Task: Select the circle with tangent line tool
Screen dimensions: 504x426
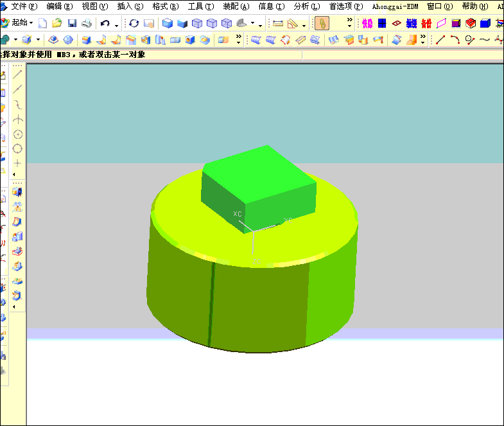Action: click(x=470, y=40)
